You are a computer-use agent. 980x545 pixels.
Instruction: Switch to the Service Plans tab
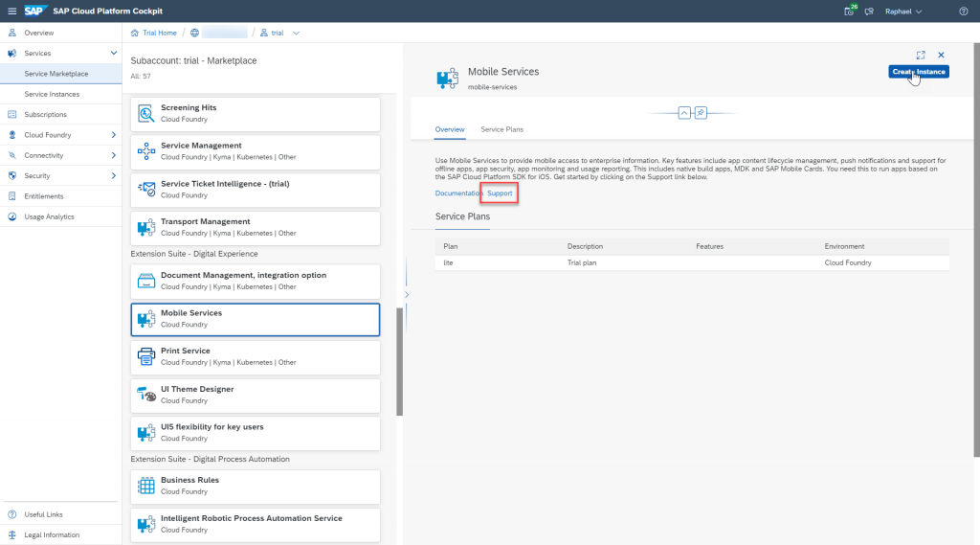click(x=501, y=129)
